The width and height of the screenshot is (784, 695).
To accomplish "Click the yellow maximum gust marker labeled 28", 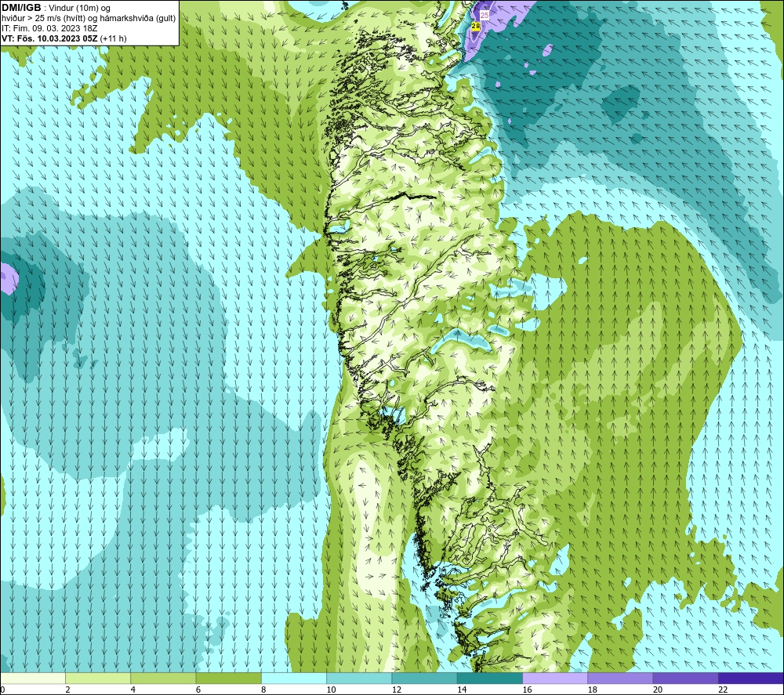I will coord(476,27).
